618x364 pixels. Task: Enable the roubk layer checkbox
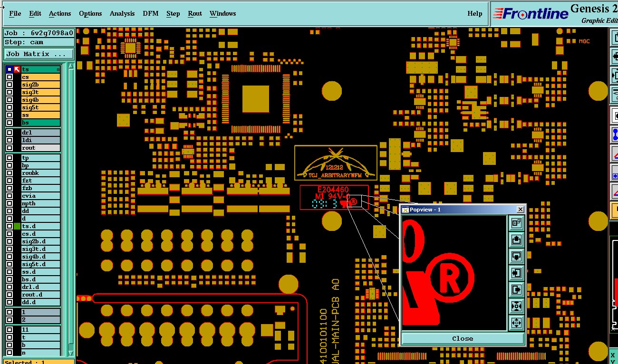pos(10,173)
